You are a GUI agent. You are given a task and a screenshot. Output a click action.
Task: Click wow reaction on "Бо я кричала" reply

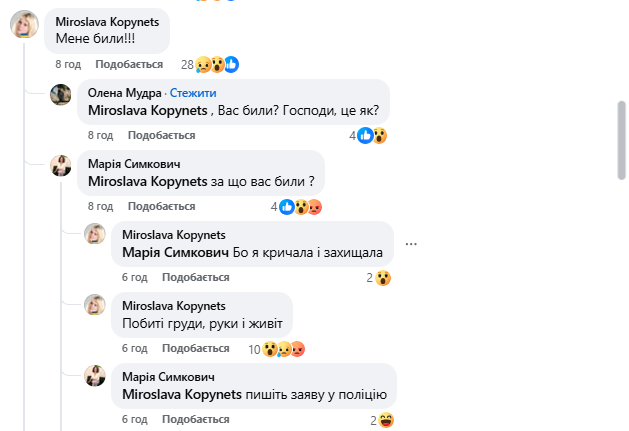click(x=383, y=277)
